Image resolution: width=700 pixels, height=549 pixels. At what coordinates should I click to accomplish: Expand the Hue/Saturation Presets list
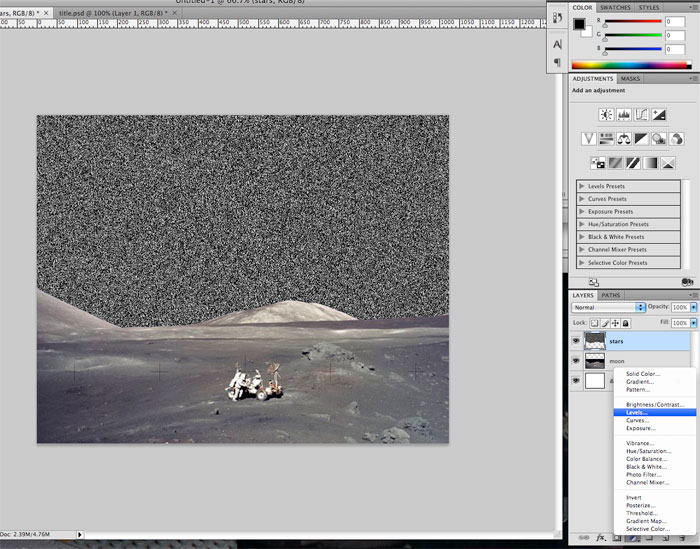582,224
